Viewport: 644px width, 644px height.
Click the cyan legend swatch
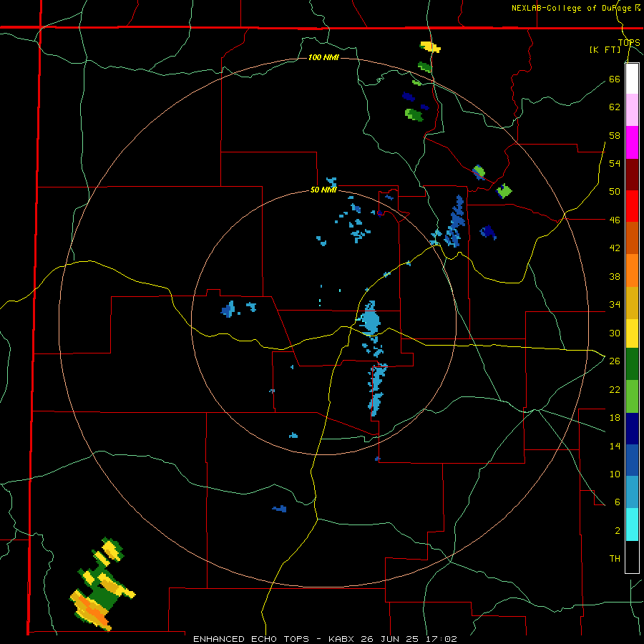point(632,525)
